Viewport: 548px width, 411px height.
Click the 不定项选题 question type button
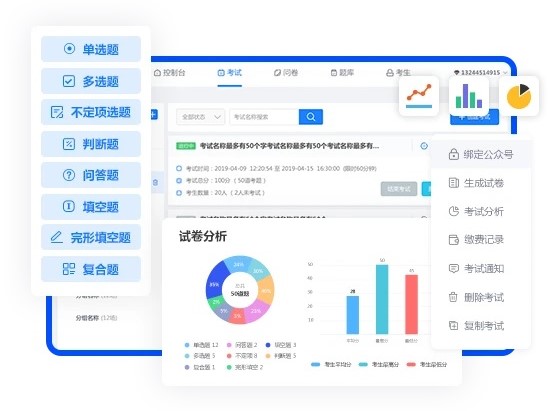(x=91, y=112)
